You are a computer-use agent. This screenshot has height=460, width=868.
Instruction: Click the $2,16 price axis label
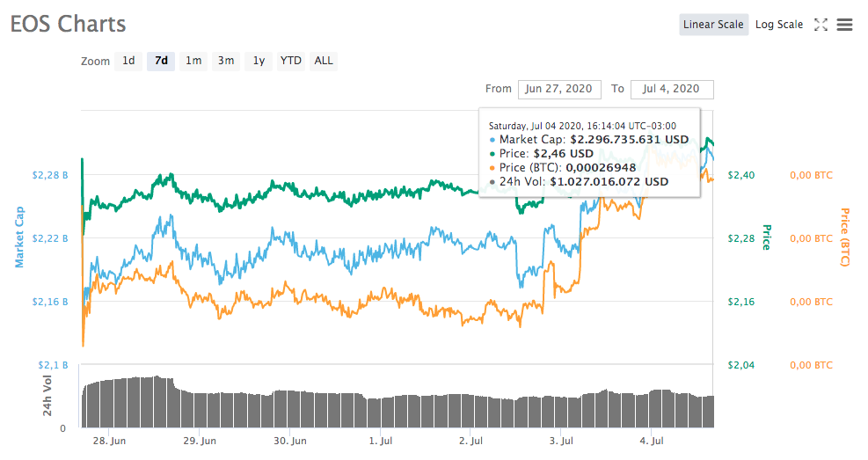(741, 302)
